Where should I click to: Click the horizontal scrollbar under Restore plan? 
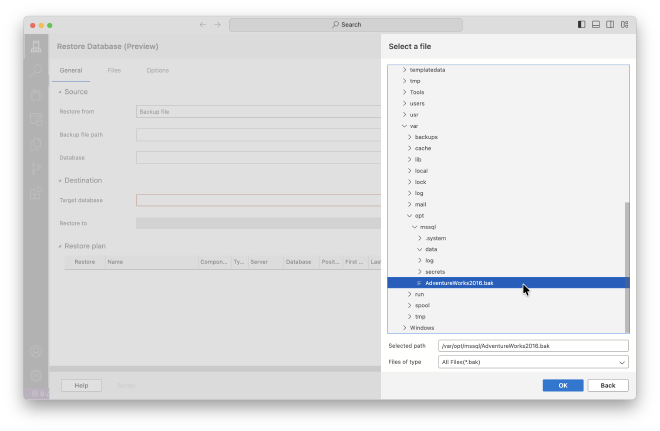pyautogui.click(x=215, y=369)
